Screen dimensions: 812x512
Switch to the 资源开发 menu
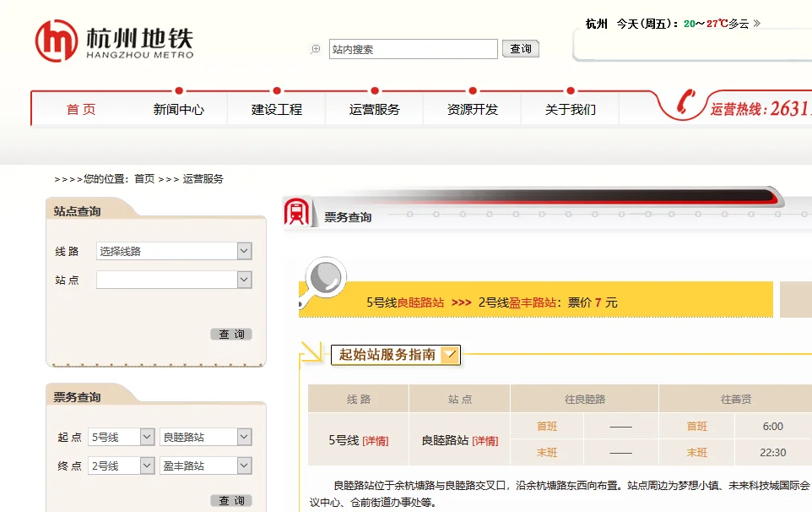[x=472, y=109]
